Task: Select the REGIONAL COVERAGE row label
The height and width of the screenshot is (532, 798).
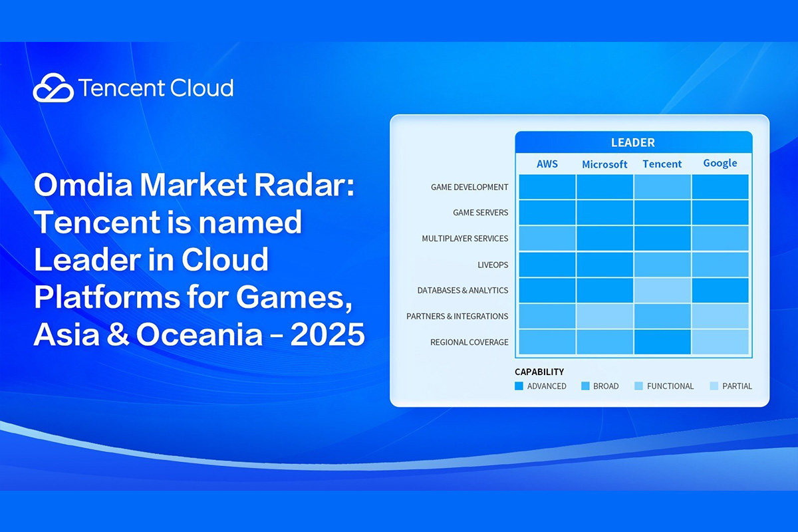Action: (469, 342)
